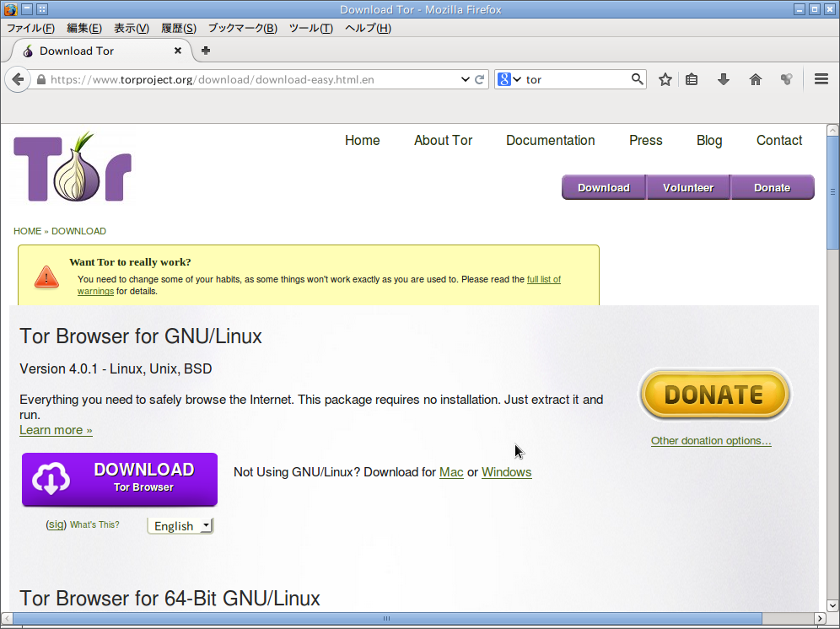The image size is (840, 629).
Task: Click the vertical scrollbar thumb
Action: coord(832,191)
